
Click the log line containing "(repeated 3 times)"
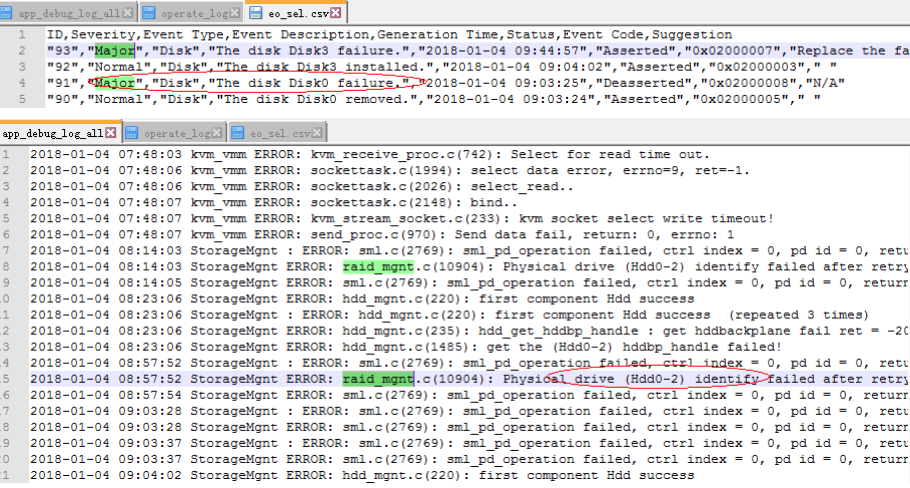pyautogui.click(x=450, y=315)
